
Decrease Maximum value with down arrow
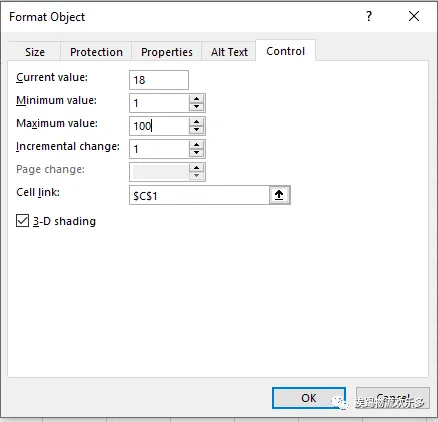[x=197, y=130]
